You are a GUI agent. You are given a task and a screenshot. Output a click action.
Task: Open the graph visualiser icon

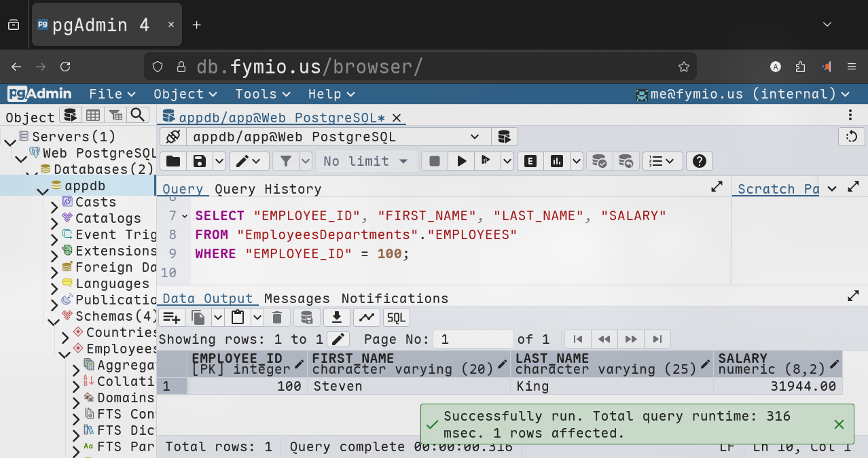(x=366, y=317)
